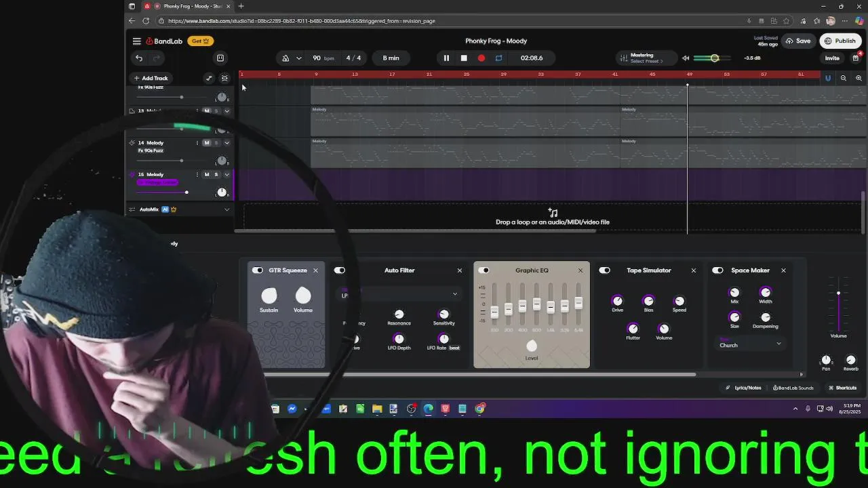
Task: Open Microsoft Edge in the taskbar
Action: click(x=429, y=409)
